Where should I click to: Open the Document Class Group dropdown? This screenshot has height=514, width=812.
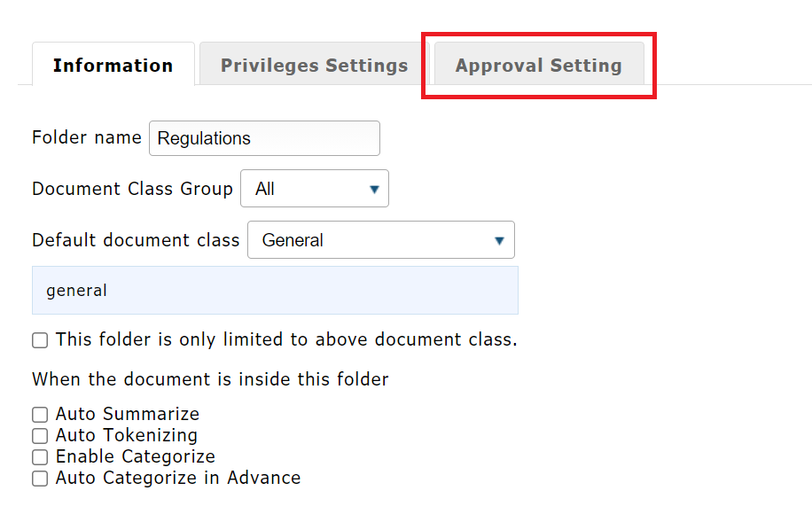[314, 189]
